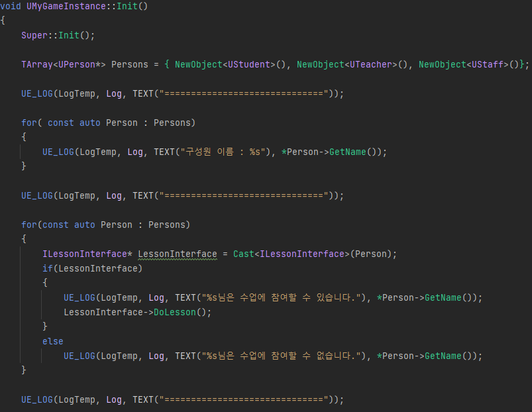Click the TArray<UPerson*> type declaration

click(64, 64)
